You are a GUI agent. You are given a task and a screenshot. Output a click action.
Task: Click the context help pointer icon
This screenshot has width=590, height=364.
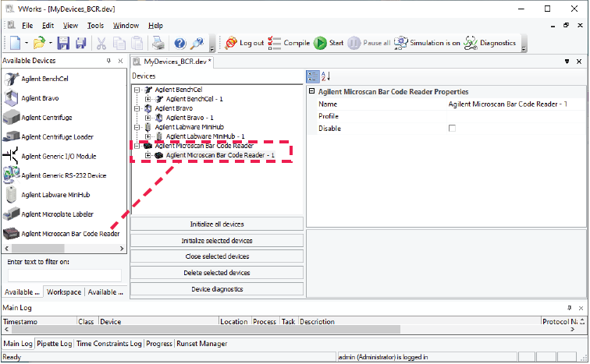coord(197,43)
